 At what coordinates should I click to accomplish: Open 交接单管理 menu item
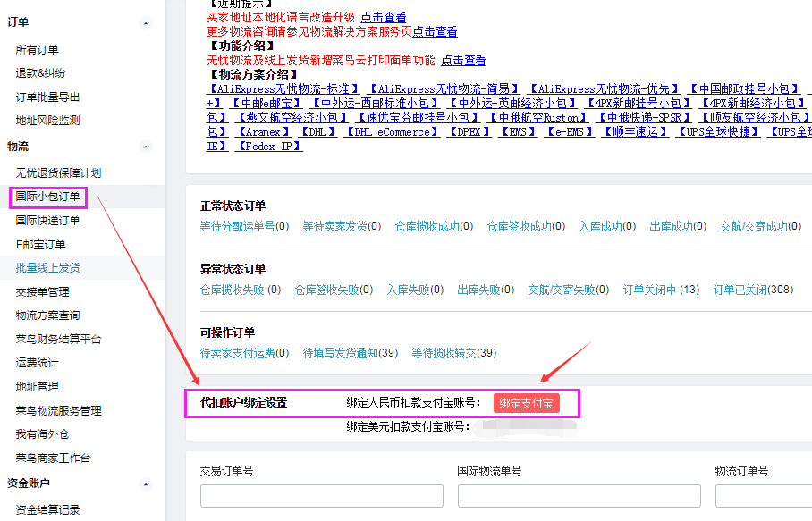coord(42,292)
